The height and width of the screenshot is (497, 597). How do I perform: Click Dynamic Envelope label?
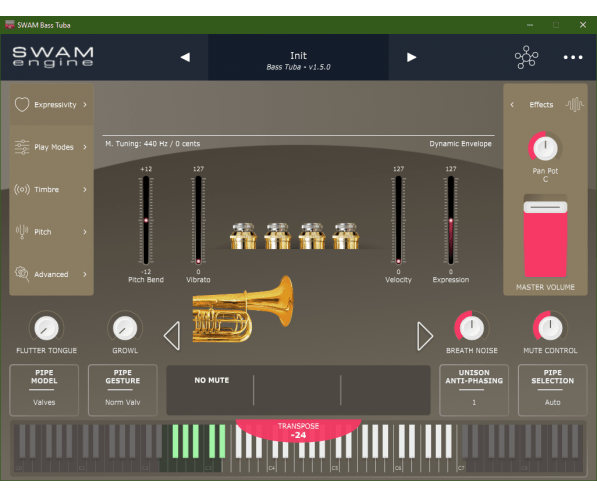tap(460, 144)
